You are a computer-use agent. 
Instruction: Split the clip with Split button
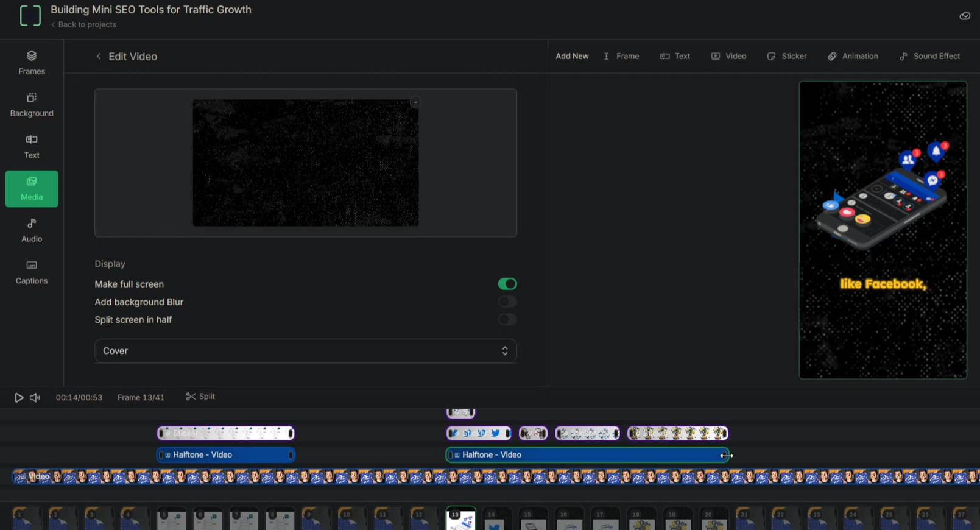[x=200, y=397]
